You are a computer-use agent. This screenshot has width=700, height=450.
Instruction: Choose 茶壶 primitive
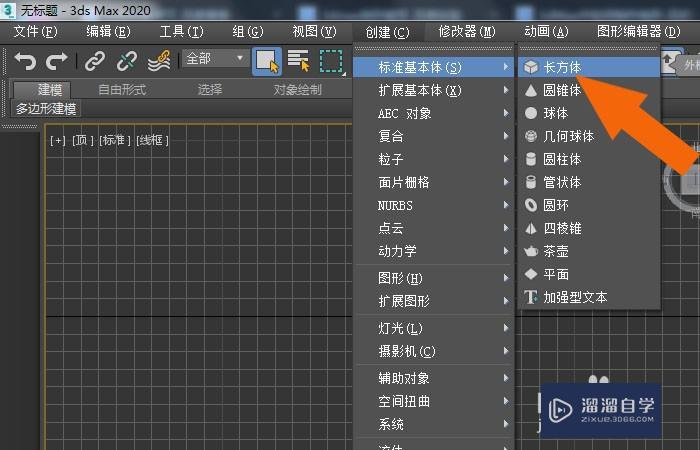[589, 251]
